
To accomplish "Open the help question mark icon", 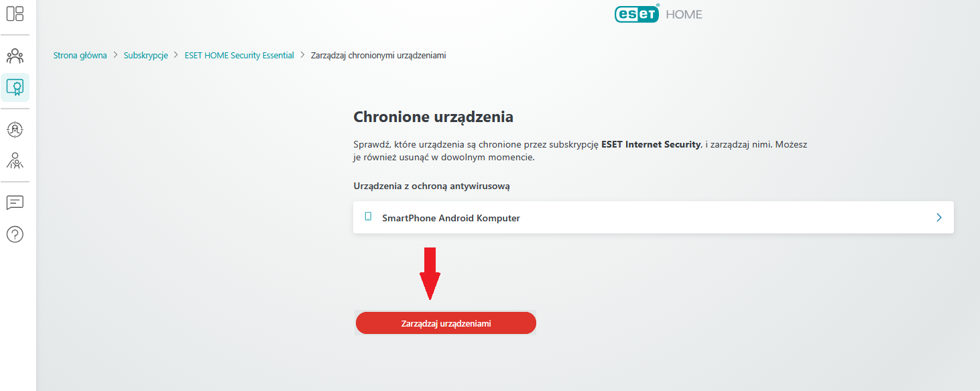I will pos(15,234).
